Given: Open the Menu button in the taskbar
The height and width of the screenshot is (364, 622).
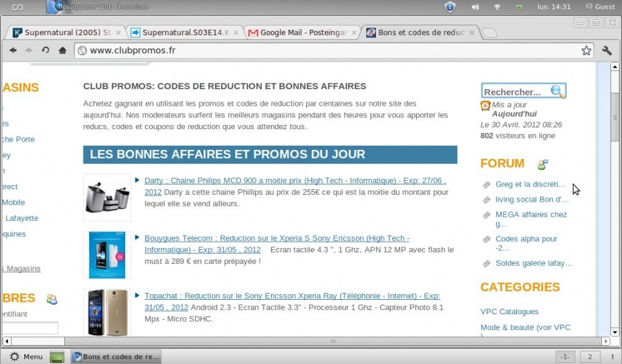Looking at the screenshot, I should click(x=27, y=356).
